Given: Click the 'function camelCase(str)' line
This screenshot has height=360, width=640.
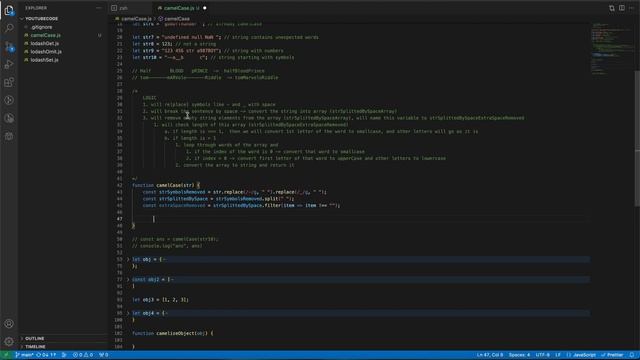Looking at the screenshot, I should pyautogui.click(x=166, y=185).
